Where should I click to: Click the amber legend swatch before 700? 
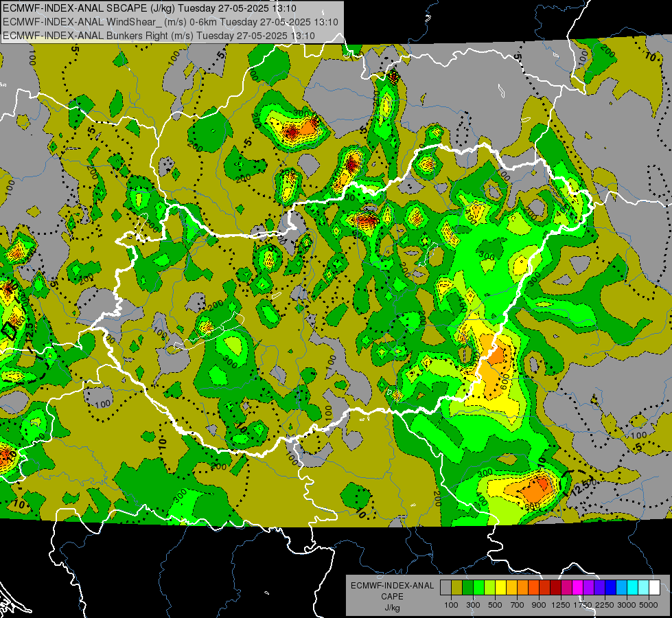(511, 588)
